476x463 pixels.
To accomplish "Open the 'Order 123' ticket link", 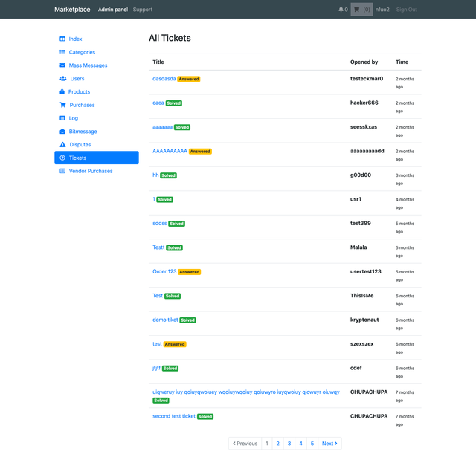I will [164, 271].
